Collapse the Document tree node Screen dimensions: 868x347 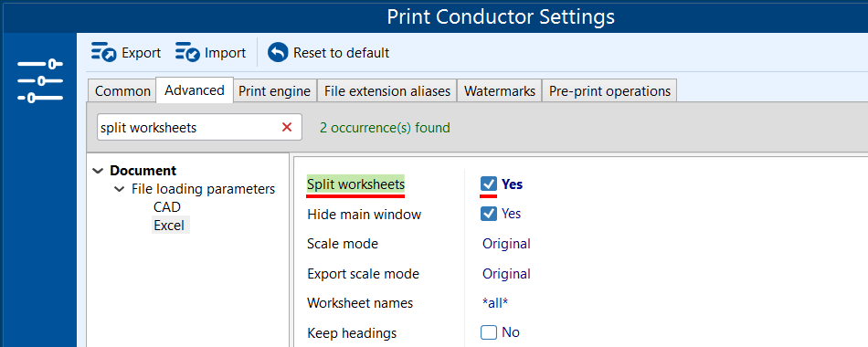click(98, 171)
